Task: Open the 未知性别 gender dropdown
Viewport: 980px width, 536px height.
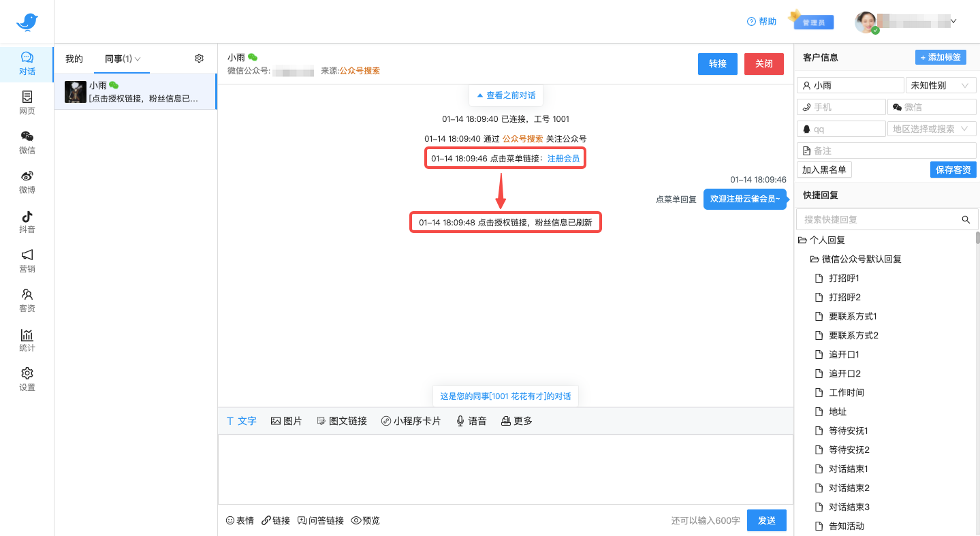Action: (x=941, y=84)
